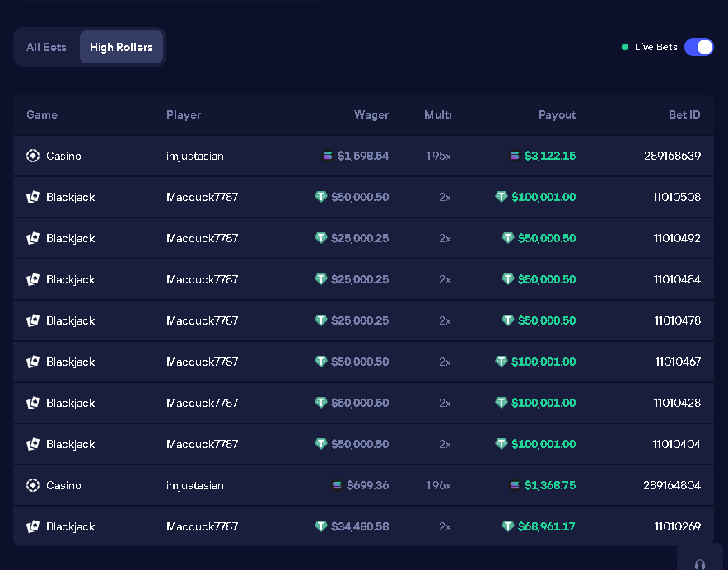Open player imjustasian in bet 289168639's row
Image resolution: width=728 pixels, height=570 pixels.
coord(195,156)
